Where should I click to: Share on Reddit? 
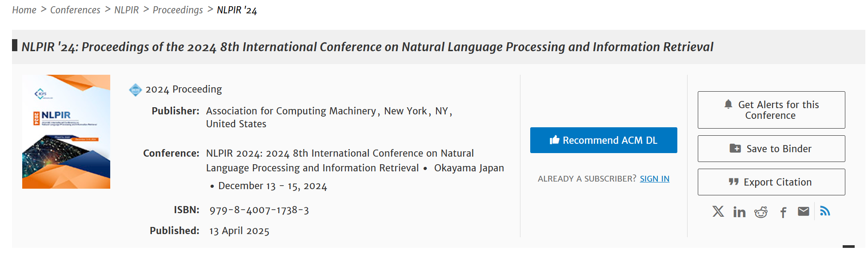click(x=761, y=212)
